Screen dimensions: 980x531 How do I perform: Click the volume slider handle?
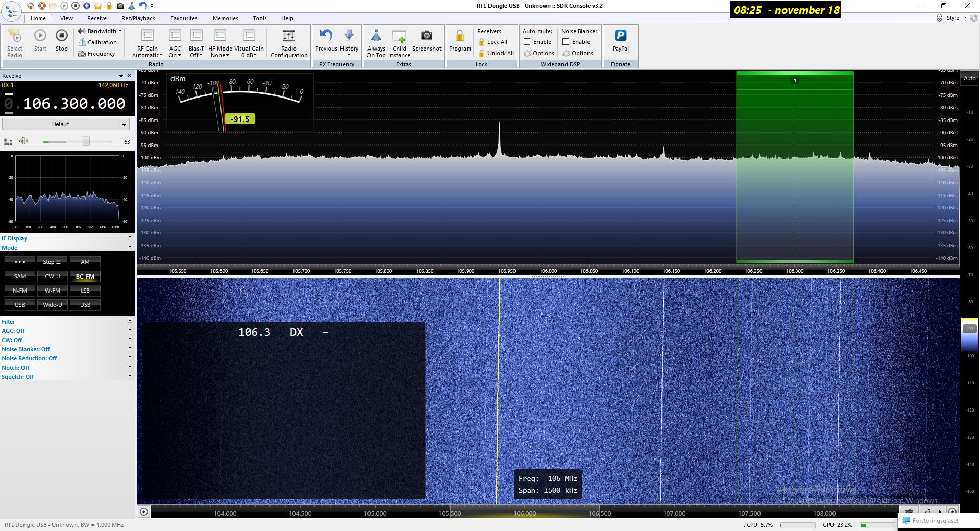pyautogui.click(x=86, y=141)
